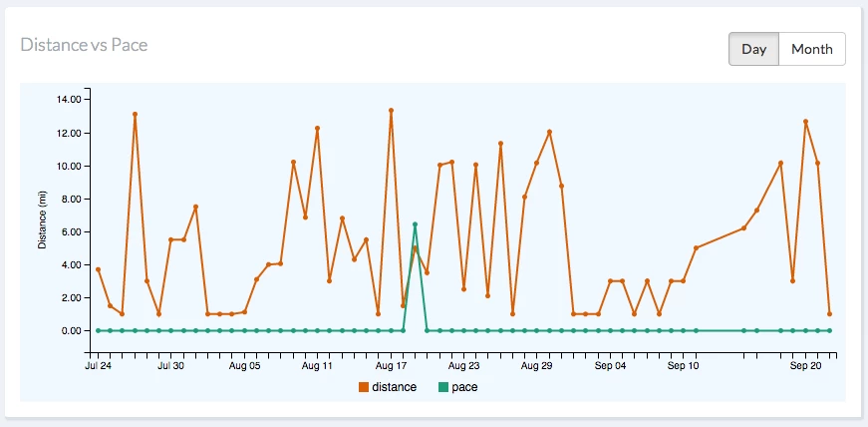Switch chart to Month view
The height and width of the screenshot is (427, 868).
coord(812,49)
